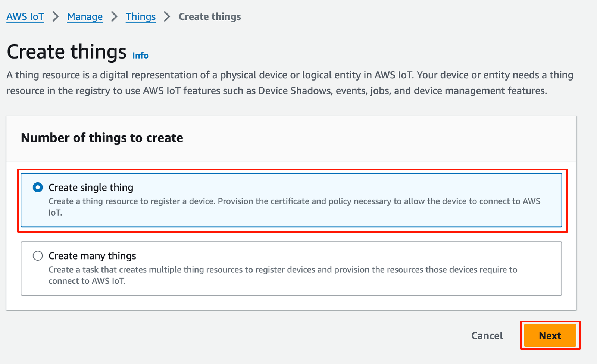Click the 'Number of things to create' heading

pos(102,138)
